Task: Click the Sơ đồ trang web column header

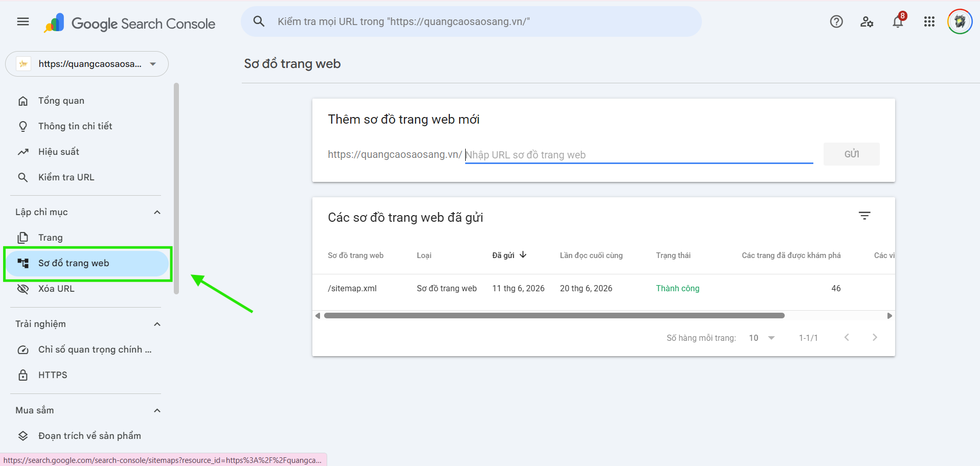Action: 356,255
